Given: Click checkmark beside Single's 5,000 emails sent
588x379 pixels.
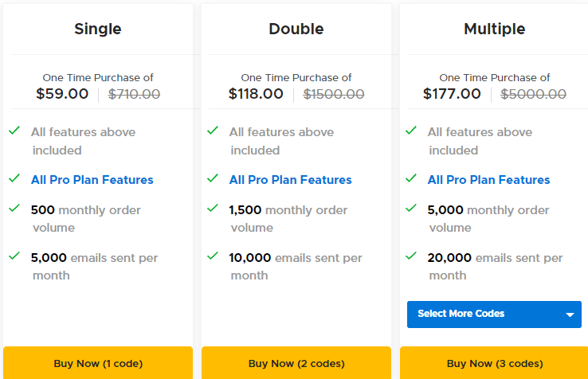Looking at the screenshot, I should (x=14, y=256).
